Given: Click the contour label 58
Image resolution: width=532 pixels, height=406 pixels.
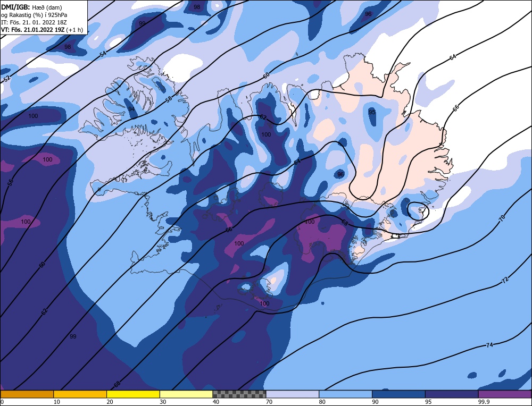Looking at the screenshot, I should point(169,99).
